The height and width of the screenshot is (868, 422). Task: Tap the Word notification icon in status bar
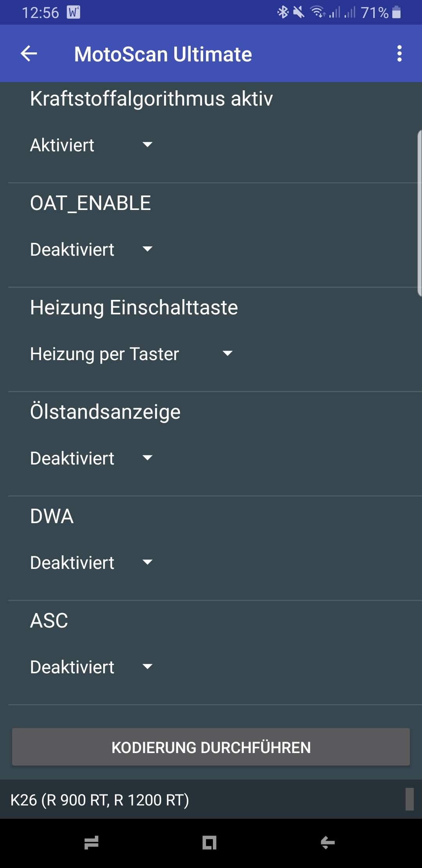click(73, 13)
